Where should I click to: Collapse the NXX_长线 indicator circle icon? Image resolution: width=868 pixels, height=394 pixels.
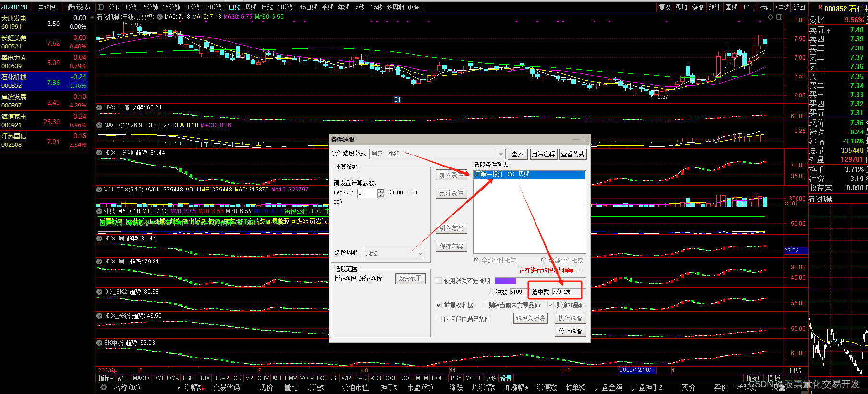[99, 316]
